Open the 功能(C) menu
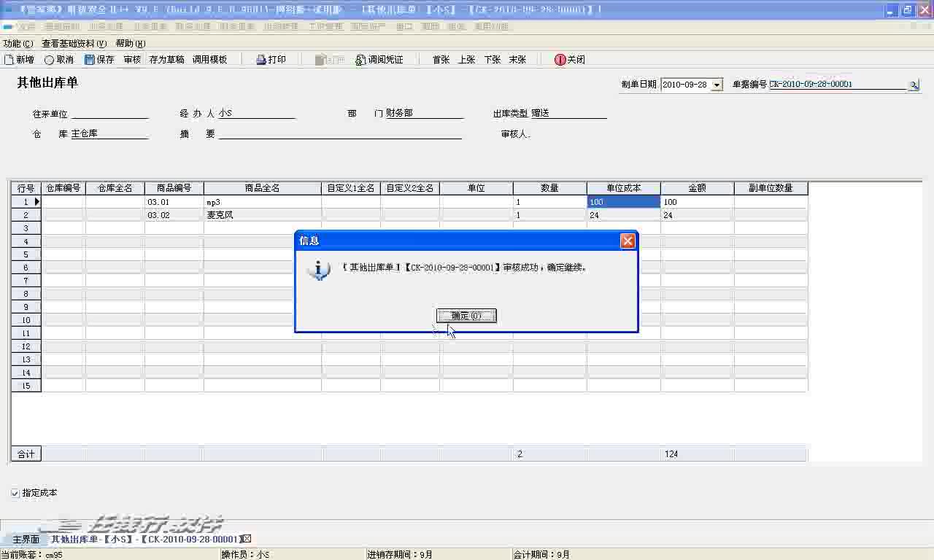 click(18, 44)
